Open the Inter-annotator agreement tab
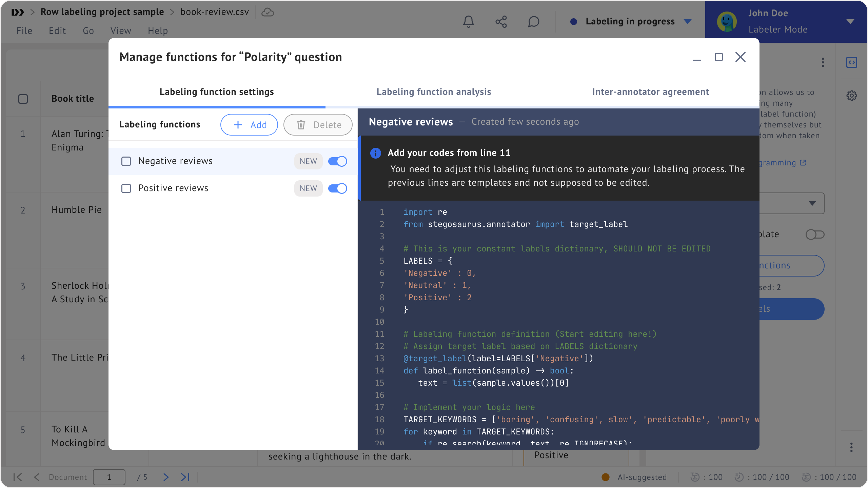This screenshot has height=488, width=868. click(650, 92)
